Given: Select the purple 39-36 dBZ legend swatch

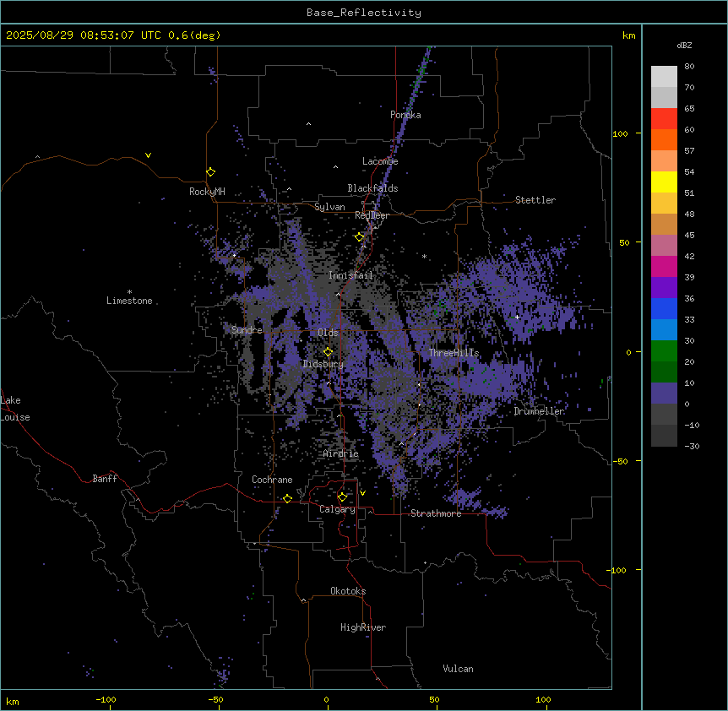Looking at the screenshot, I should (664, 288).
